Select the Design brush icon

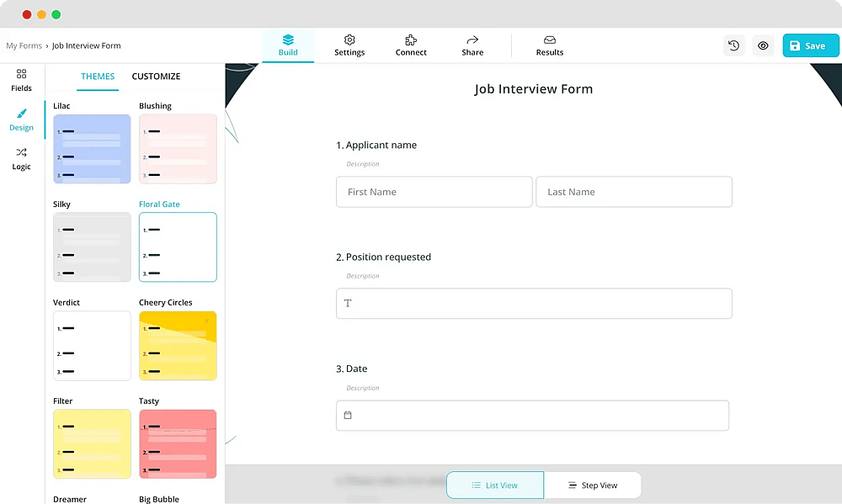22,114
